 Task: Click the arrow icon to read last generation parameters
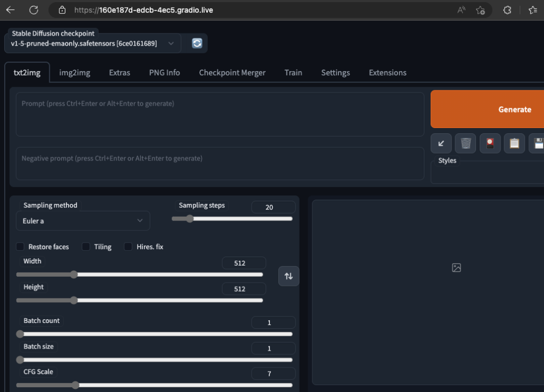441,143
